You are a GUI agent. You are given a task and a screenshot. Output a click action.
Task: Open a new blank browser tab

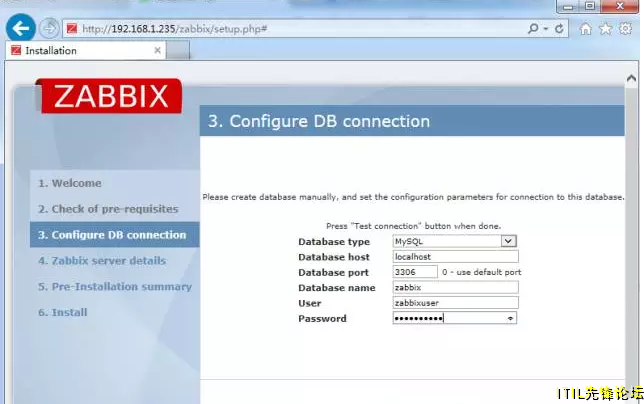[x=178, y=51]
